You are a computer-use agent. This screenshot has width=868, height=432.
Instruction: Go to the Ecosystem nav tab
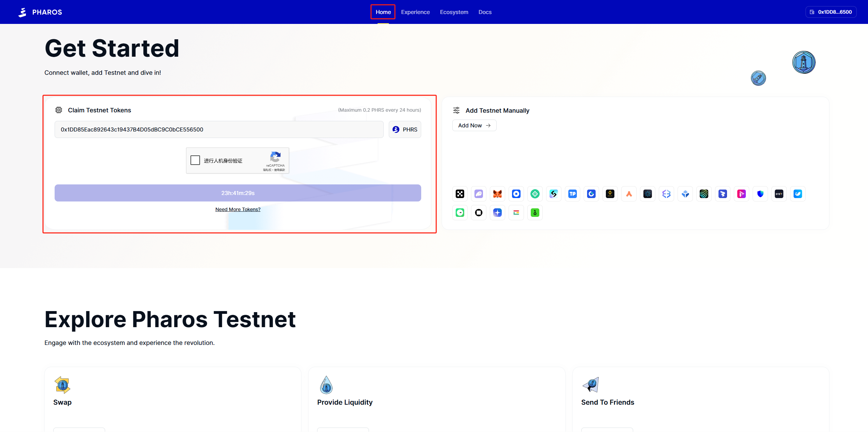[x=454, y=12]
